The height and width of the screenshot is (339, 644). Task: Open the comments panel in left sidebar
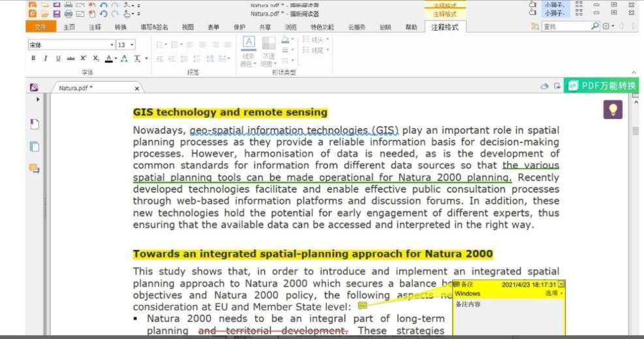coord(34,169)
